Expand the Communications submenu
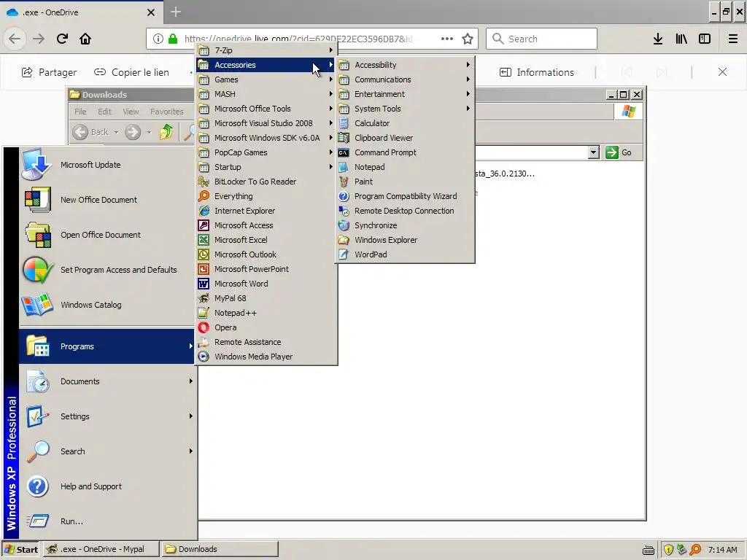This screenshot has width=747, height=560. [x=405, y=79]
